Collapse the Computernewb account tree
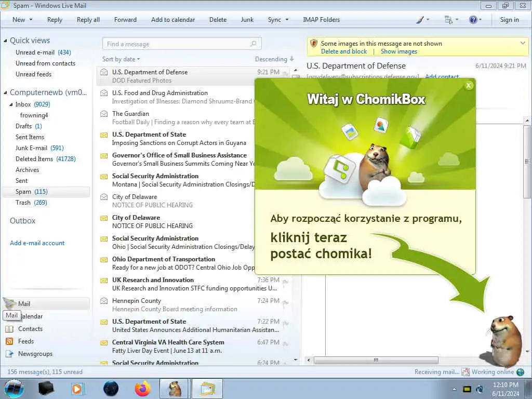 (x=5, y=92)
